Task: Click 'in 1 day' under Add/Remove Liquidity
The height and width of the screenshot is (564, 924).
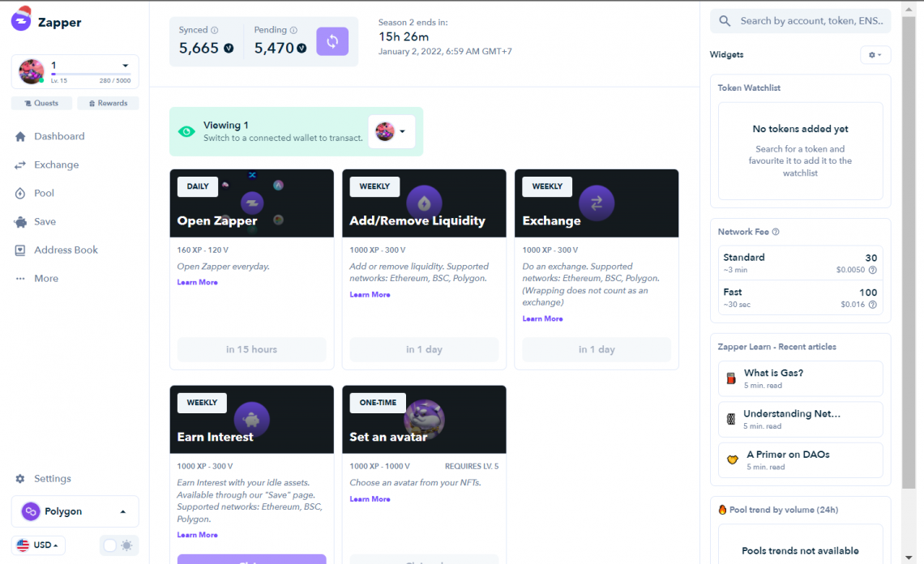Action: click(424, 349)
